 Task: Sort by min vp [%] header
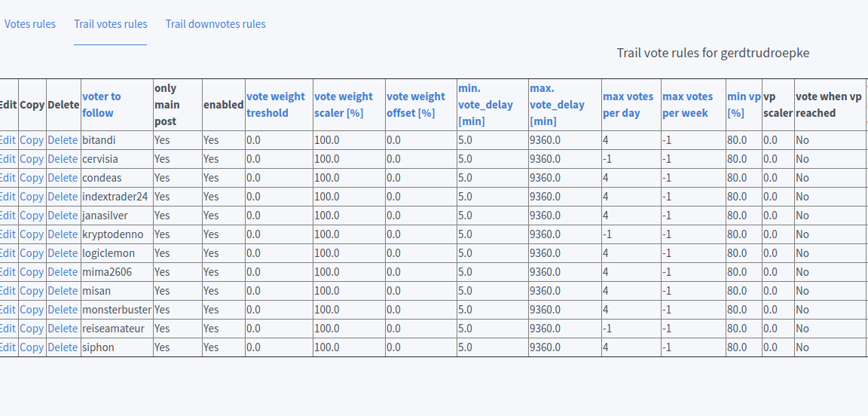click(x=744, y=105)
